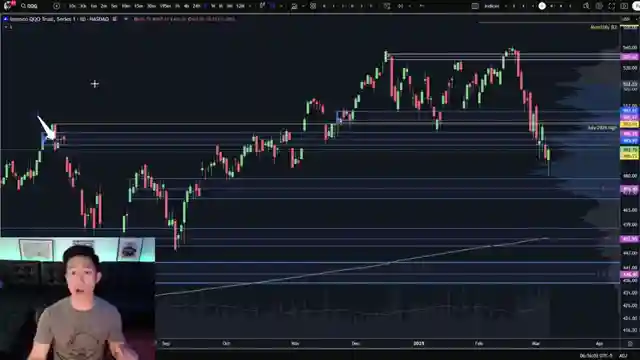Switch to the highlighted daily D timeframe
The width and height of the screenshot is (640, 360).
[x=205, y=6]
